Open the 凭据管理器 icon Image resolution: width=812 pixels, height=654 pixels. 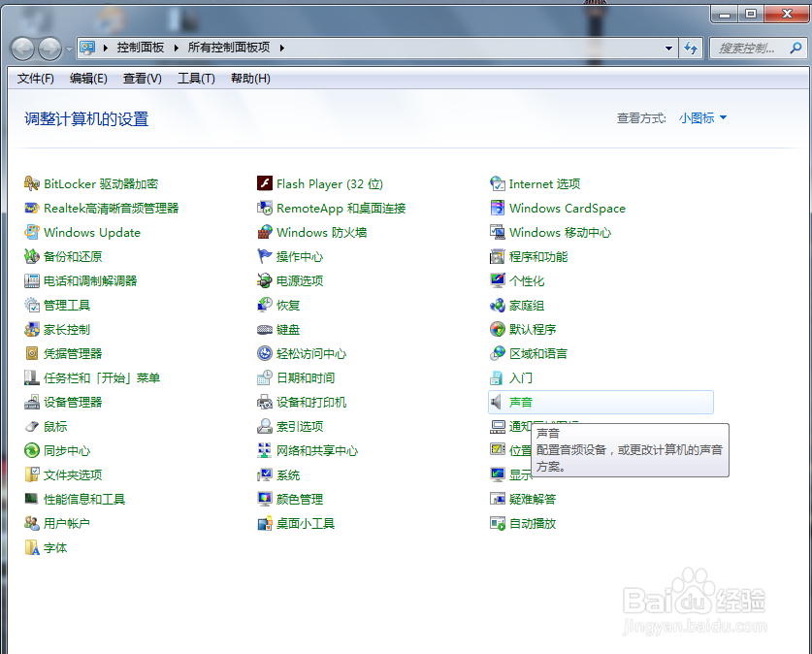[x=32, y=353]
